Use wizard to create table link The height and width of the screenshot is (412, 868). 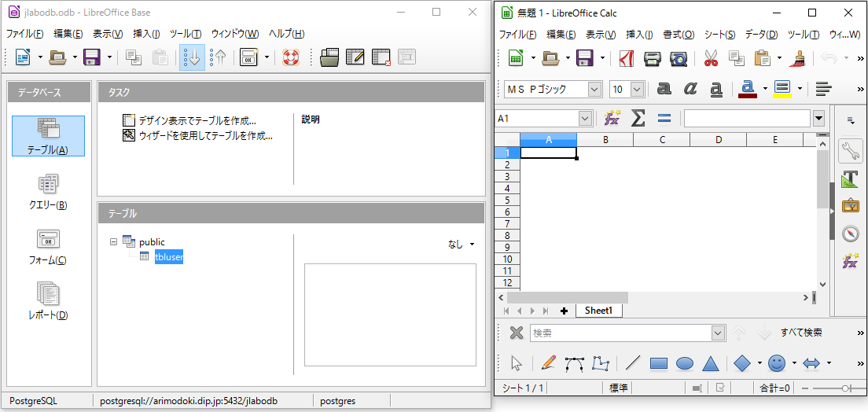coord(205,134)
